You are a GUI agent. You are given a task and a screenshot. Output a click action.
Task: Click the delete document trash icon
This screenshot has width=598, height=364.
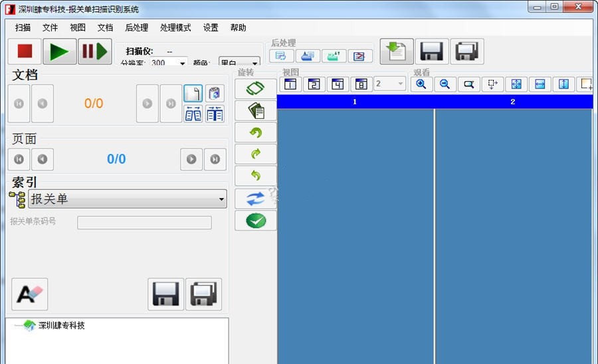point(215,94)
